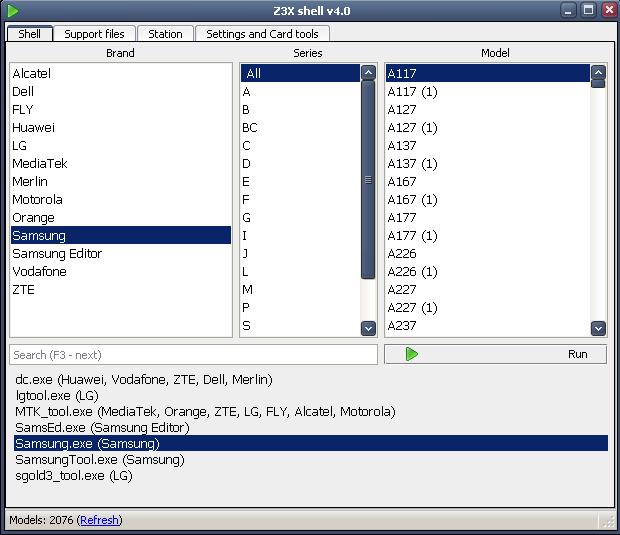
Task: Select model A226 without suffix
Action: (488, 253)
